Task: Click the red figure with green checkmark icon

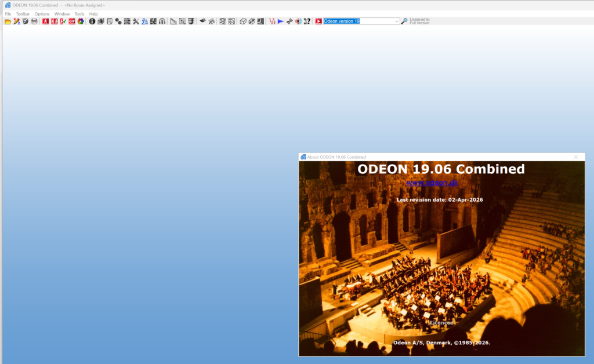Action: (63, 21)
